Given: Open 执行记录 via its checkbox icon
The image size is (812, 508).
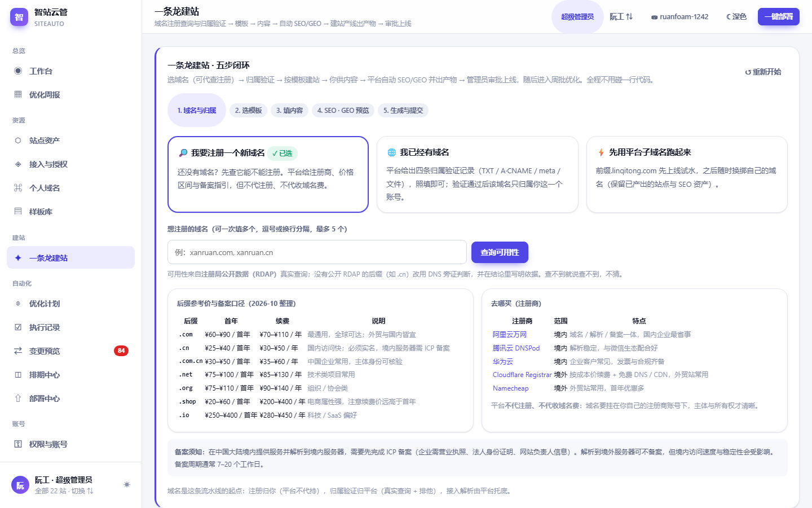Looking at the screenshot, I should coord(18,327).
